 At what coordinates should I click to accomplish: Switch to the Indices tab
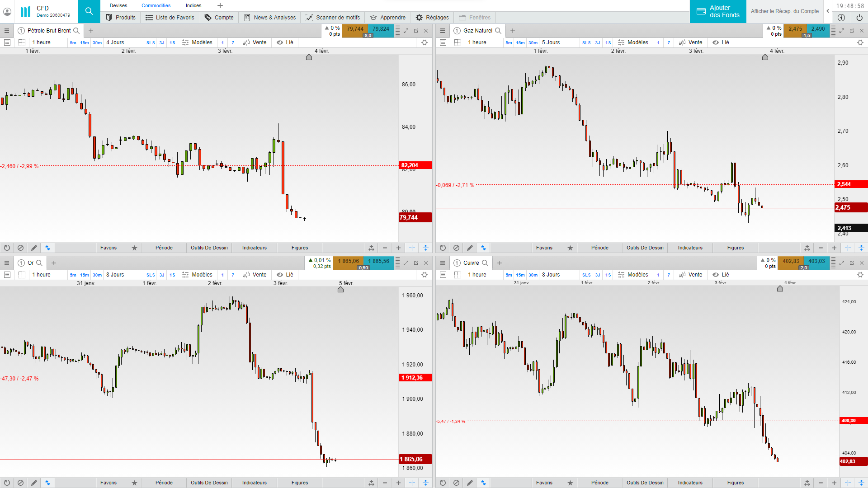point(193,5)
